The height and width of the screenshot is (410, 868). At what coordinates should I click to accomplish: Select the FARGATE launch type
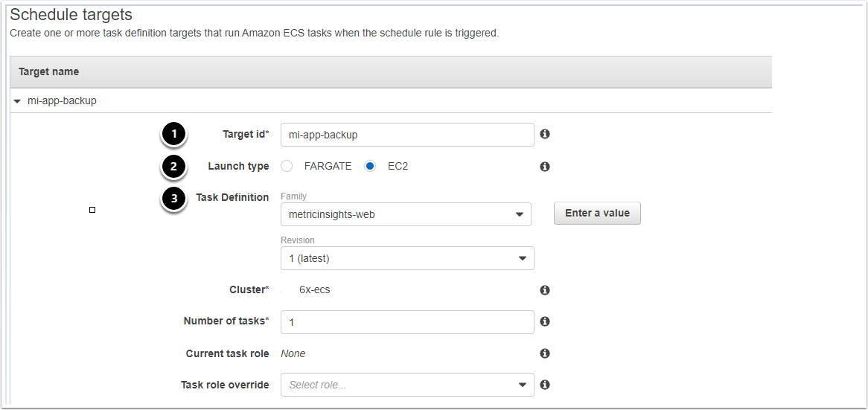(287, 167)
